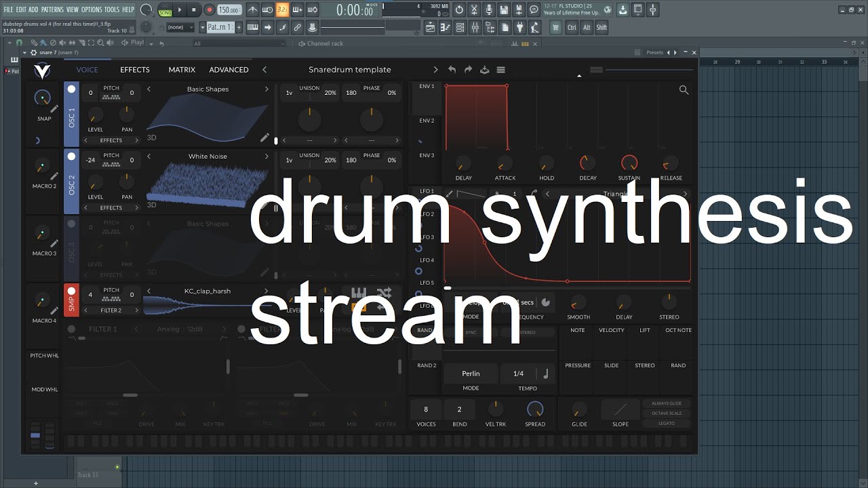Open the plugin picker plug icon
Image resolution: width=868 pixels, height=488 pixels.
519,27
